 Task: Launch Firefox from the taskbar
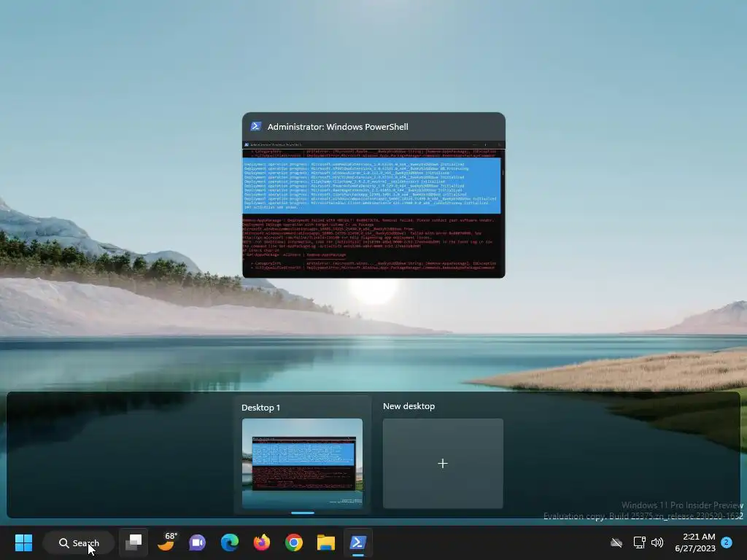[262, 542]
